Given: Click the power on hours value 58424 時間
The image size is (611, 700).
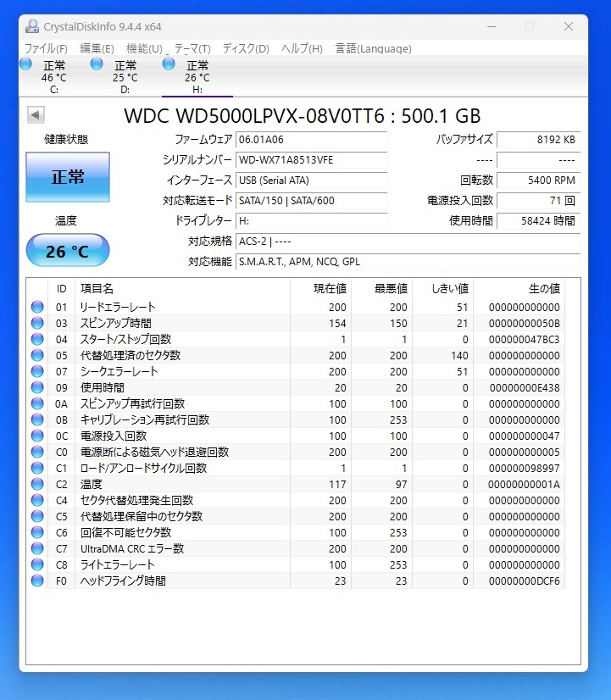Looking at the screenshot, I should [x=539, y=220].
